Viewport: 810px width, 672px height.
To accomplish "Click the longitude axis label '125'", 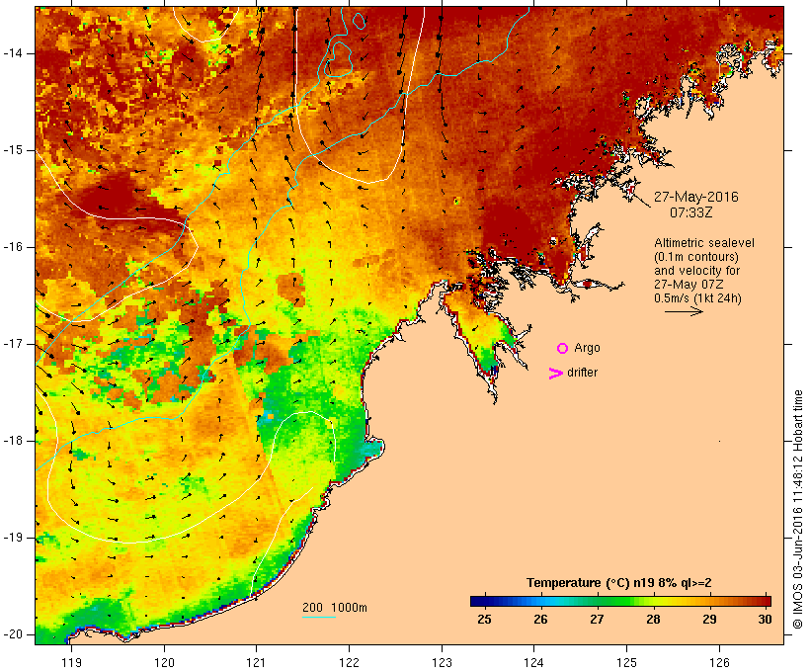I will click(x=627, y=663).
